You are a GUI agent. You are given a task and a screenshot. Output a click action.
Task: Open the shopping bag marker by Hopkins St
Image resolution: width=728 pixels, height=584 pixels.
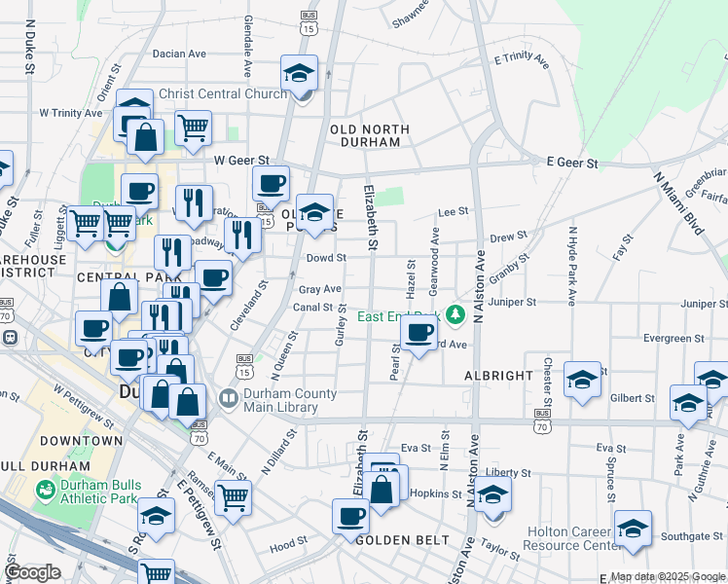click(381, 490)
